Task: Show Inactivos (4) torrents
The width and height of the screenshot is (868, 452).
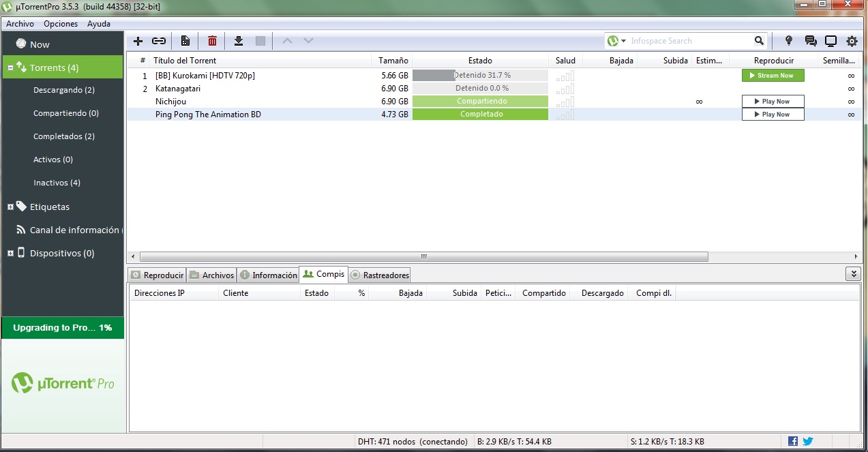Action: (57, 183)
